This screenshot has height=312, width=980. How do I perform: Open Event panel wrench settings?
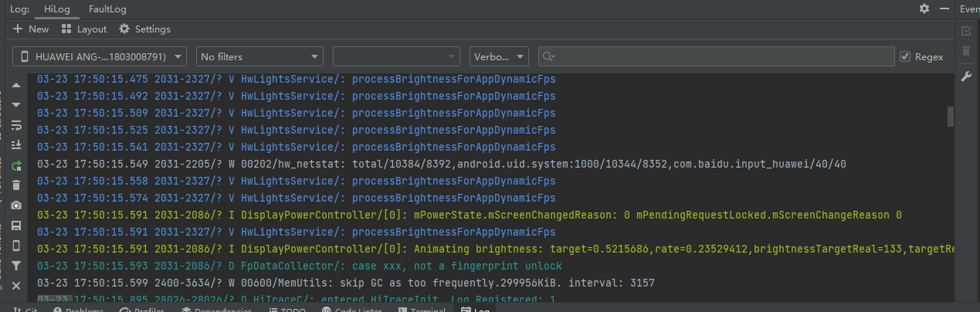[966, 76]
